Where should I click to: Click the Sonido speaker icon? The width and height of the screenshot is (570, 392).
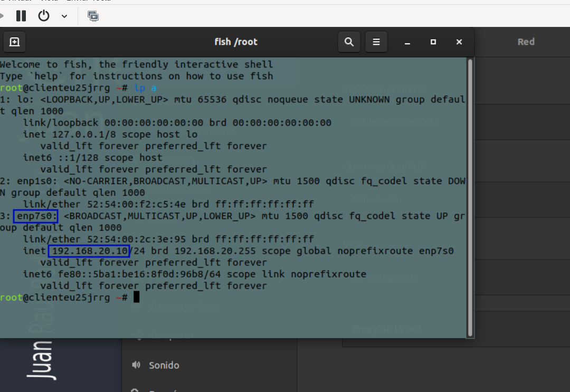tap(136, 365)
